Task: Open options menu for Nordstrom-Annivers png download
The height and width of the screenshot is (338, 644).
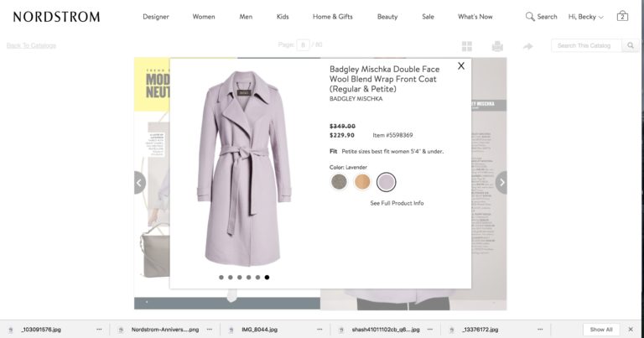Action: pos(210,330)
